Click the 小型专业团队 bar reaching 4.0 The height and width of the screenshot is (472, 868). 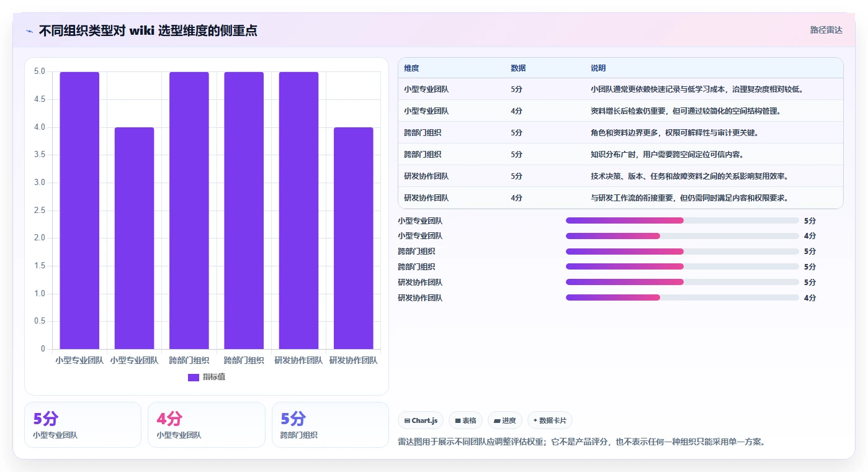click(134, 238)
